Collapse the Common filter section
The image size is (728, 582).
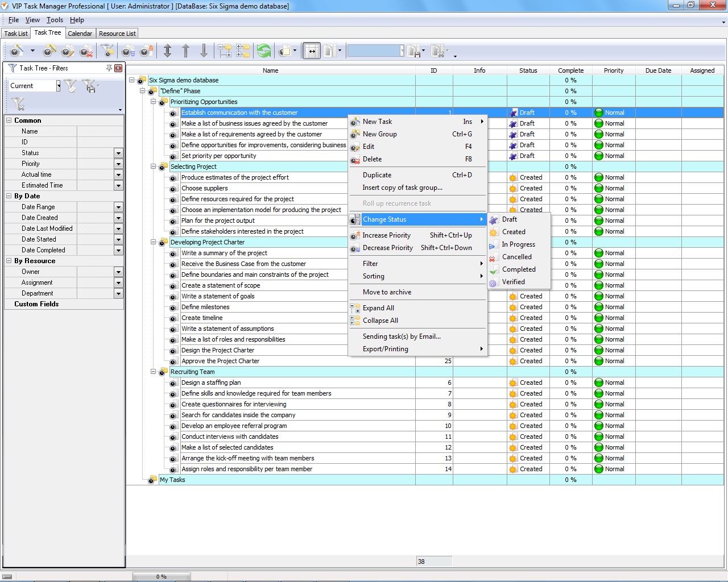9,120
